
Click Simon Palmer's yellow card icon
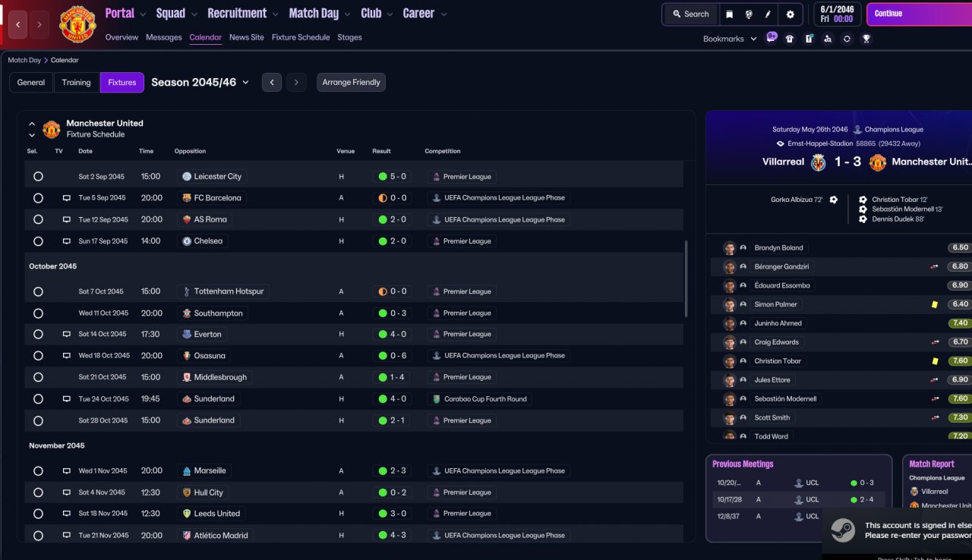point(935,304)
